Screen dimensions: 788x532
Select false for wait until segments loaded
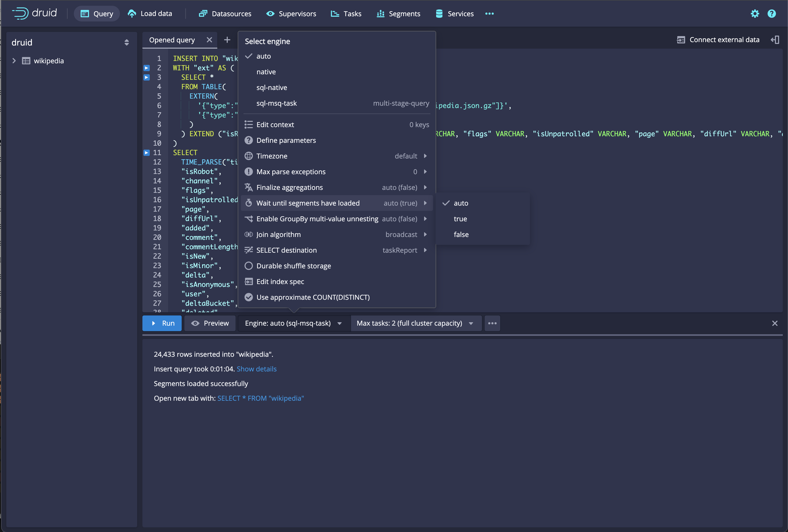(x=461, y=235)
